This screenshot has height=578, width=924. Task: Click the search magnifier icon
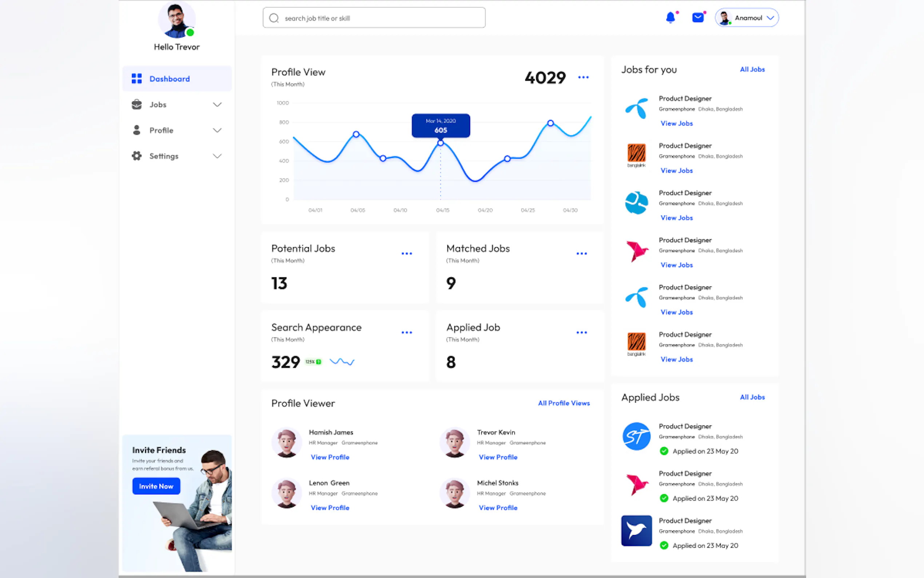274,18
